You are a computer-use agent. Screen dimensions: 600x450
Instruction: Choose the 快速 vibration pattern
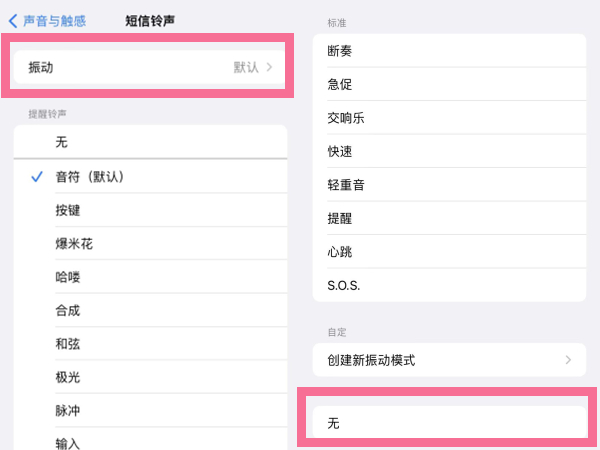coord(448,151)
